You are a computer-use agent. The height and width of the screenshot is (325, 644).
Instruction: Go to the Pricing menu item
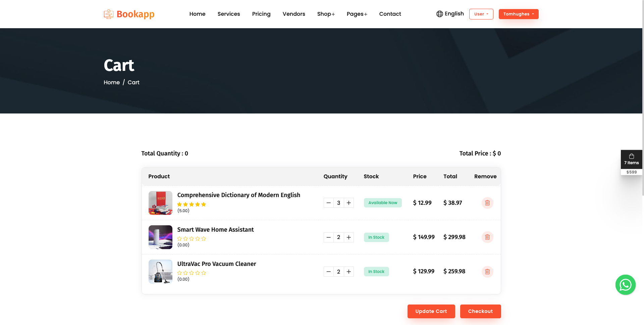(261, 14)
